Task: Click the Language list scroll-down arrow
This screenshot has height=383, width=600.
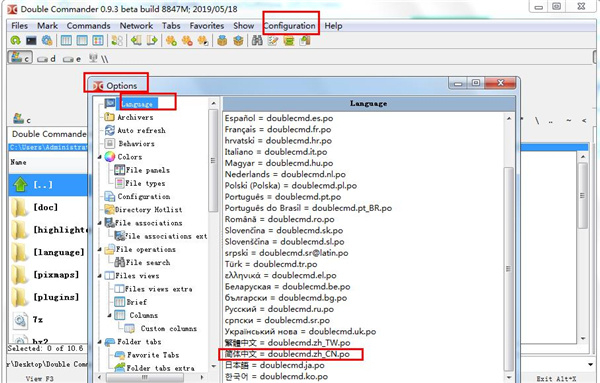Action: (x=509, y=377)
